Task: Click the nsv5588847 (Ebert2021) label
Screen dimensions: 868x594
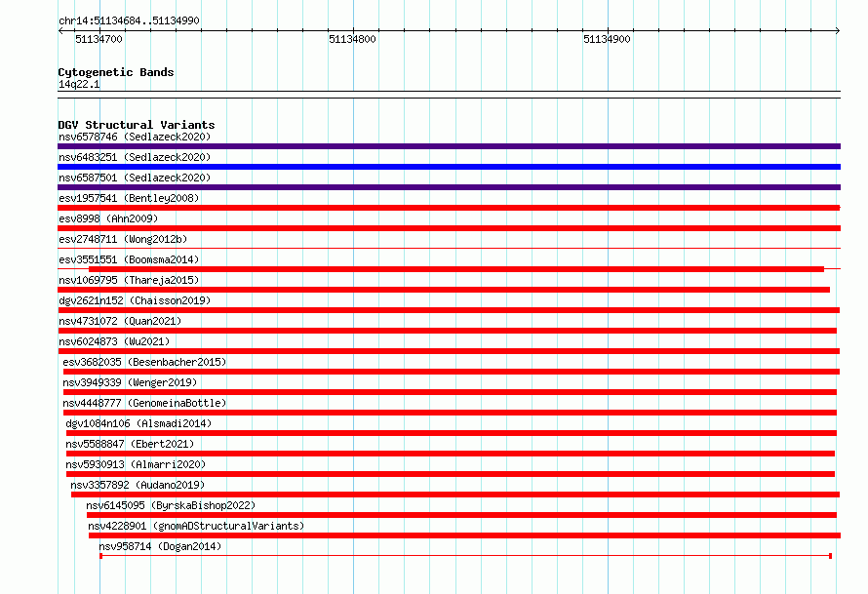Action: [130, 444]
